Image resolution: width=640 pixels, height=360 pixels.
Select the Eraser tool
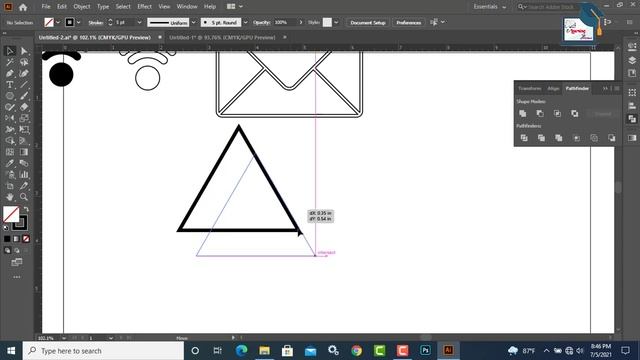(x=24, y=107)
